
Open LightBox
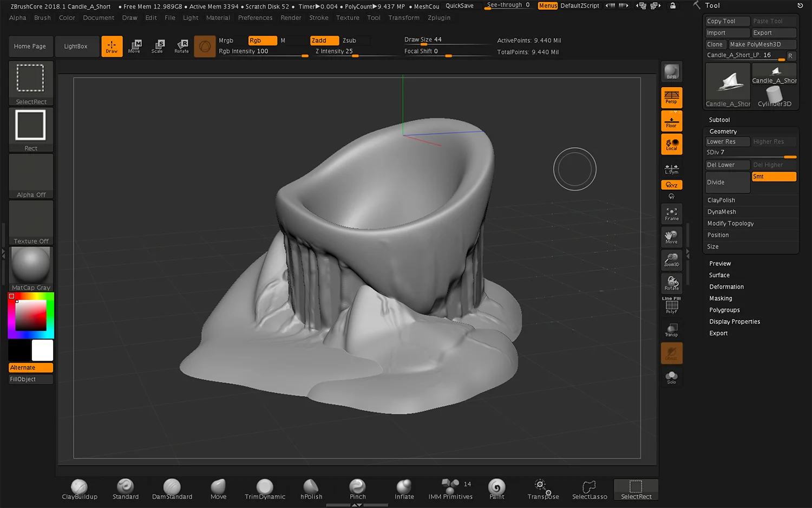(x=76, y=47)
